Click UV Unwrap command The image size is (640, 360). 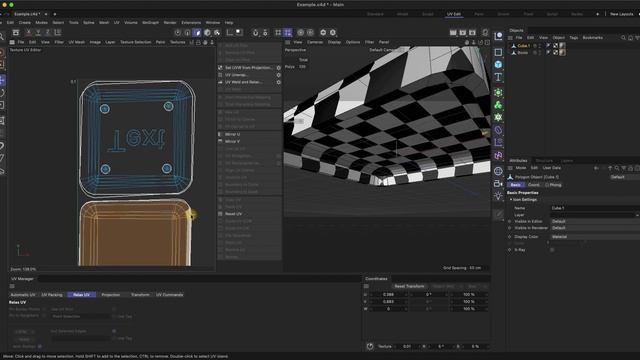(236, 75)
